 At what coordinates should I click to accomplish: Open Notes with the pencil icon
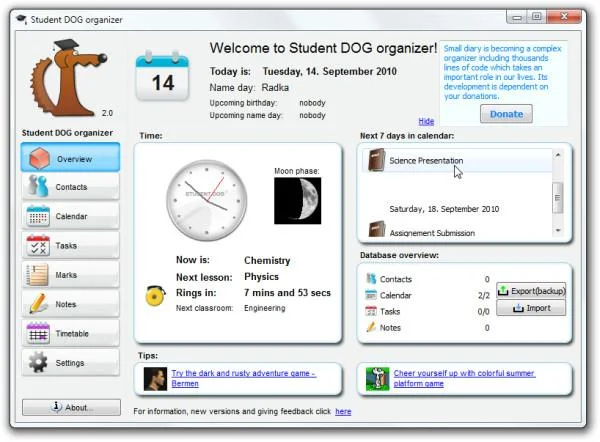click(x=38, y=303)
